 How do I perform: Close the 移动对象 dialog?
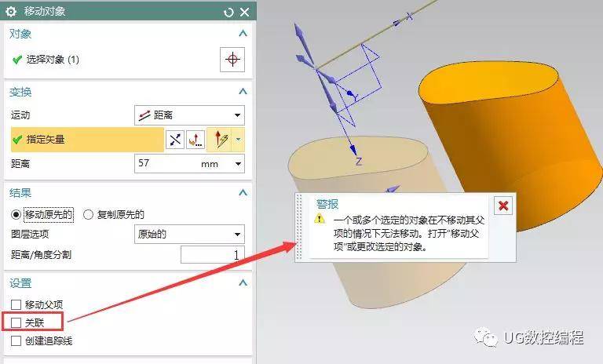(x=245, y=13)
